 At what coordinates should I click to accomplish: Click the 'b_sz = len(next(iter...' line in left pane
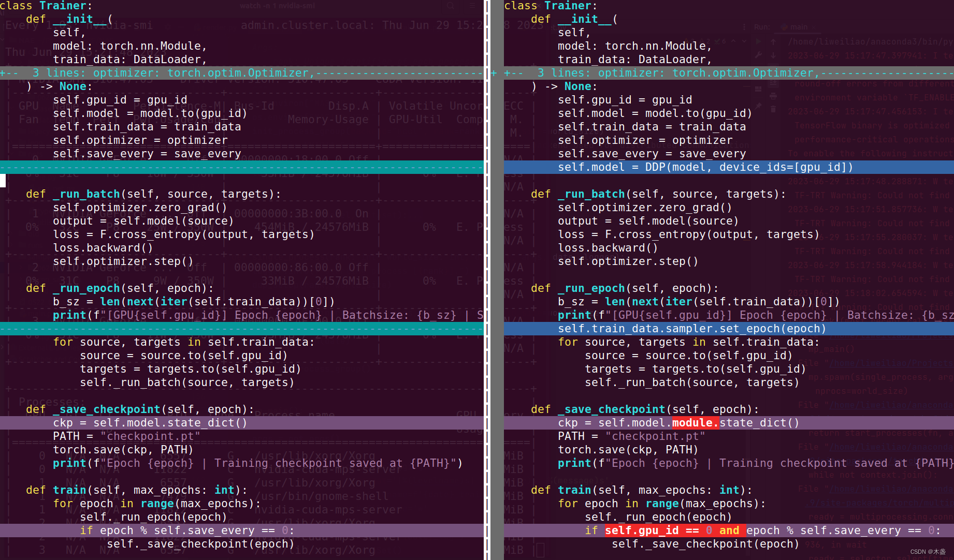[194, 302]
